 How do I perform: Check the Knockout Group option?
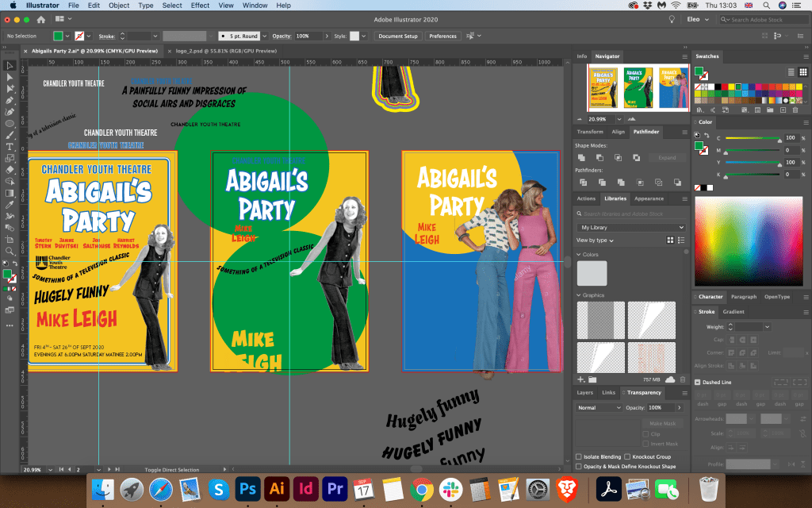pyautogui.click(x=628, y=457)
